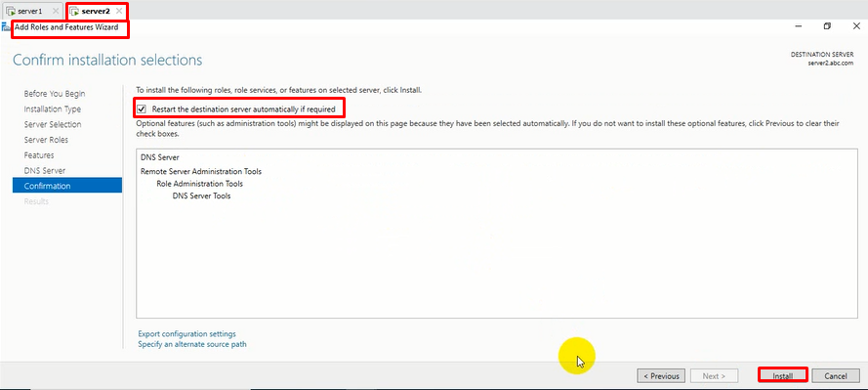Select the Confirmation step
Viewport: 868px width, 390px height.
(67, 186)
